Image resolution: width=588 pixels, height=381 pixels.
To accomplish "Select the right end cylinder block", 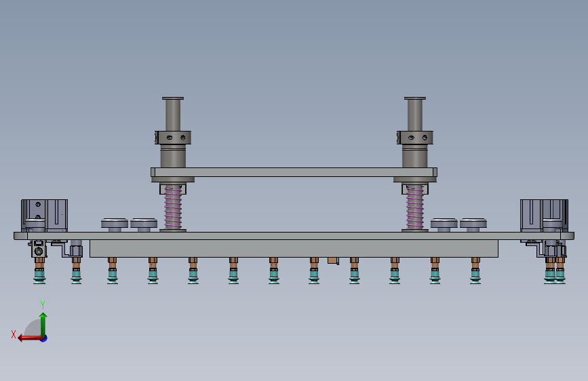I will click(544, 216).
